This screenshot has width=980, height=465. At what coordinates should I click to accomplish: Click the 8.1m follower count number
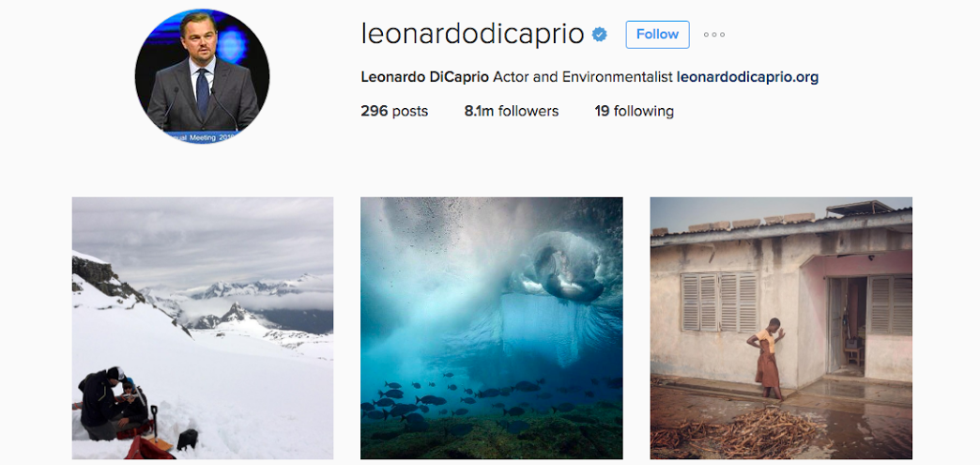pyautogui.click(x=479, y=112)
